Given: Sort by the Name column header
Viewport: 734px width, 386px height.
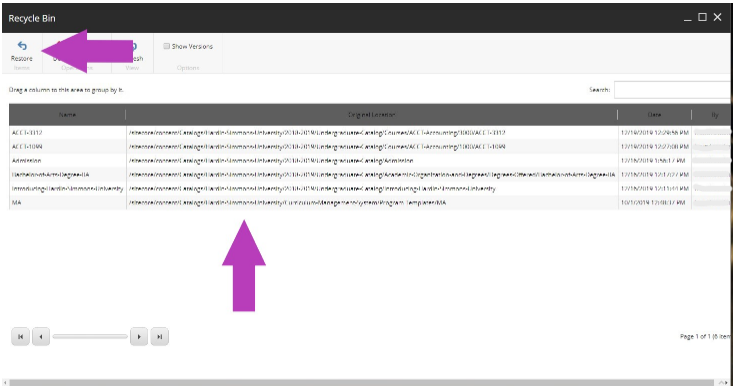Looking at the screenshot, I should (67, 115).
